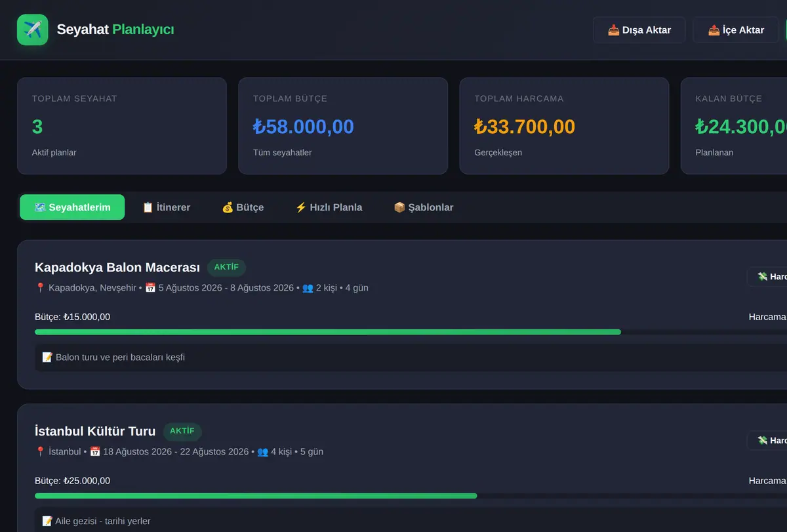This screenshot has width=787, height=532.
Task: Click the Toplam Bütçe amount ₺58.000,00
Action: (x=304, y=127)
